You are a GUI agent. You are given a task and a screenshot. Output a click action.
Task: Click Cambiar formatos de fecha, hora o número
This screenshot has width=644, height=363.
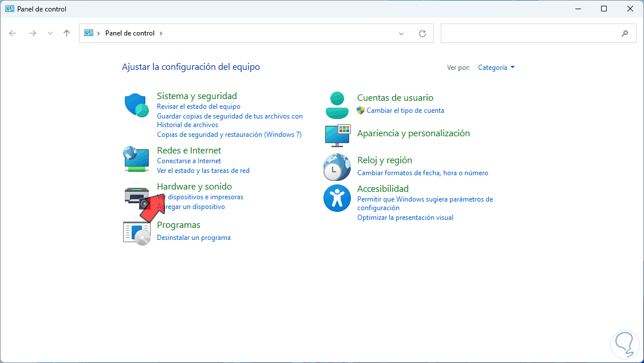[422, 173]
